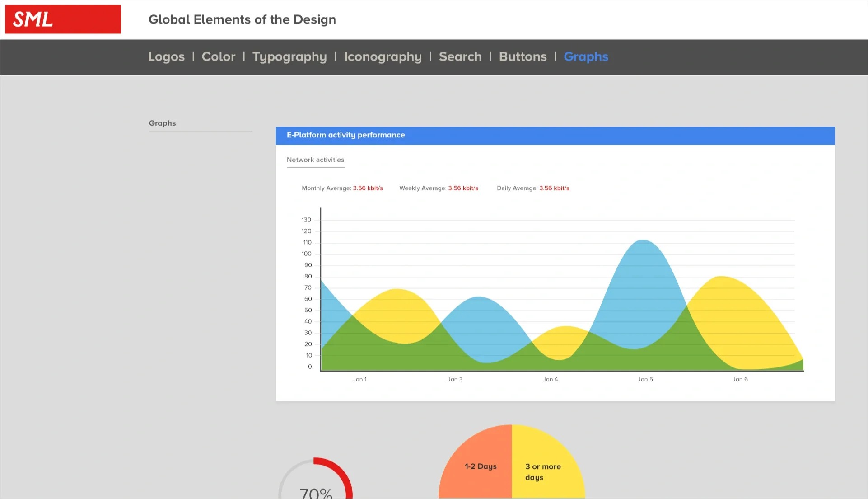Click the 3 or more days segment
The image size is (868, 499).
(x=542, y=471)
